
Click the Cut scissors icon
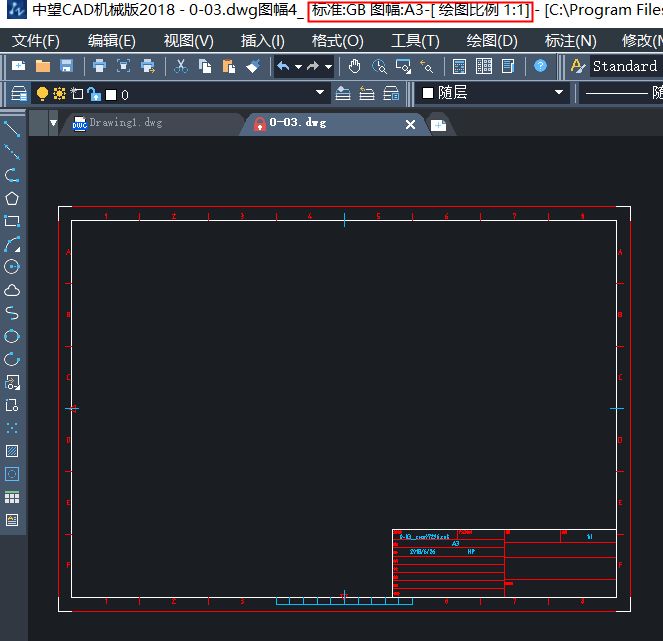(181, 66)
